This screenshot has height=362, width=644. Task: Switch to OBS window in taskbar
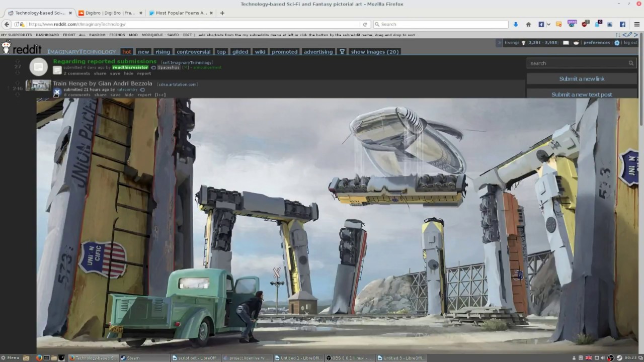pos(350,358)
